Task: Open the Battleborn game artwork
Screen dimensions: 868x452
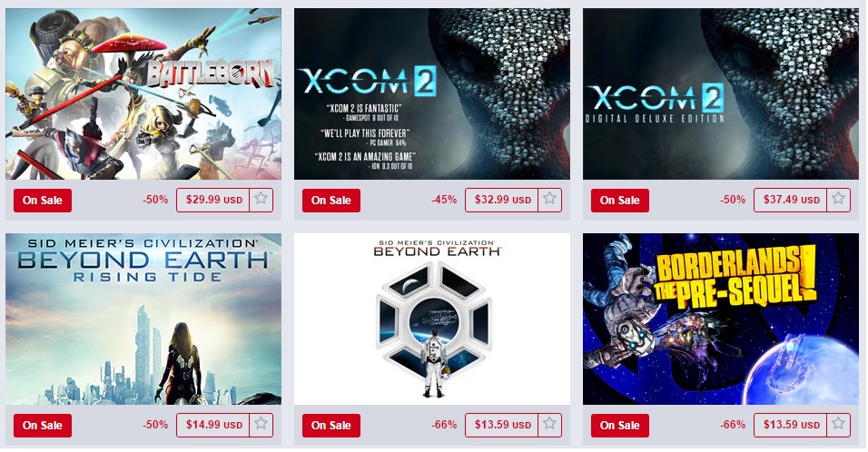Action: [143, 93]
